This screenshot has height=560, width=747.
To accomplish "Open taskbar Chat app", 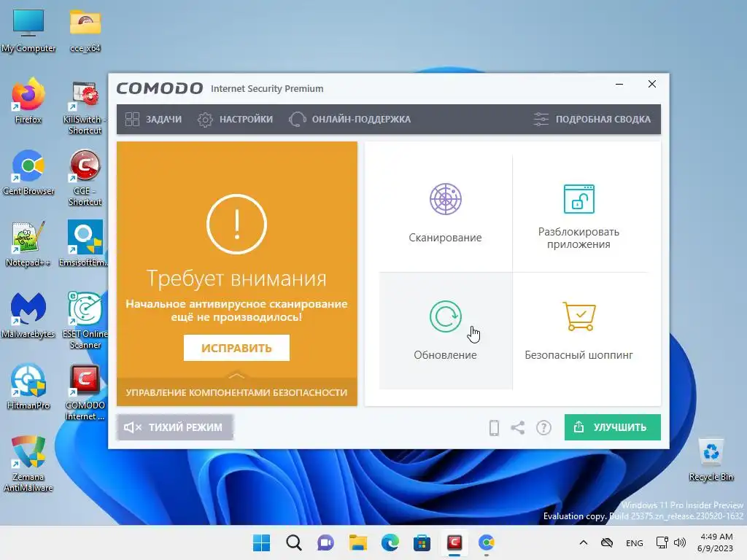I will point(325,542).
